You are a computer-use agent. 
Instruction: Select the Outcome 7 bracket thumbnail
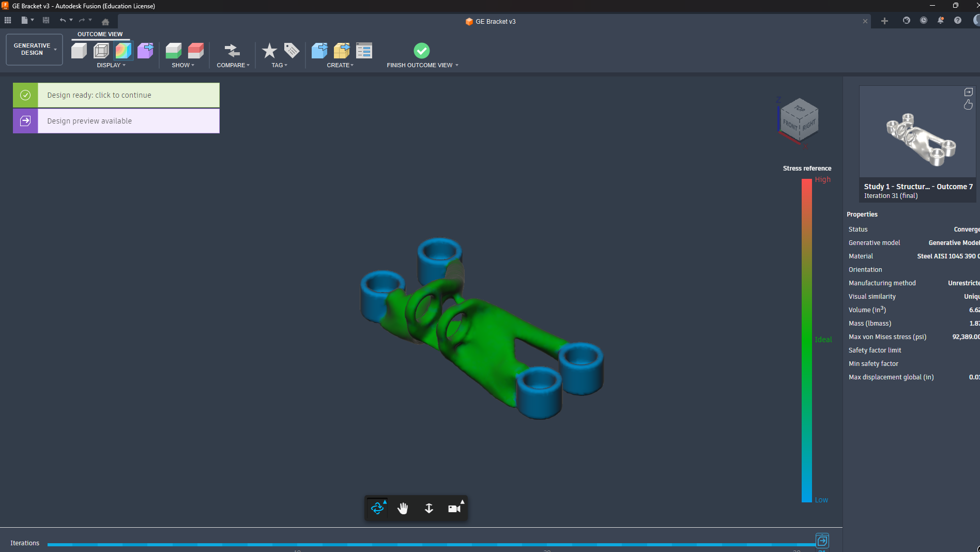click(x=917, y=132)
